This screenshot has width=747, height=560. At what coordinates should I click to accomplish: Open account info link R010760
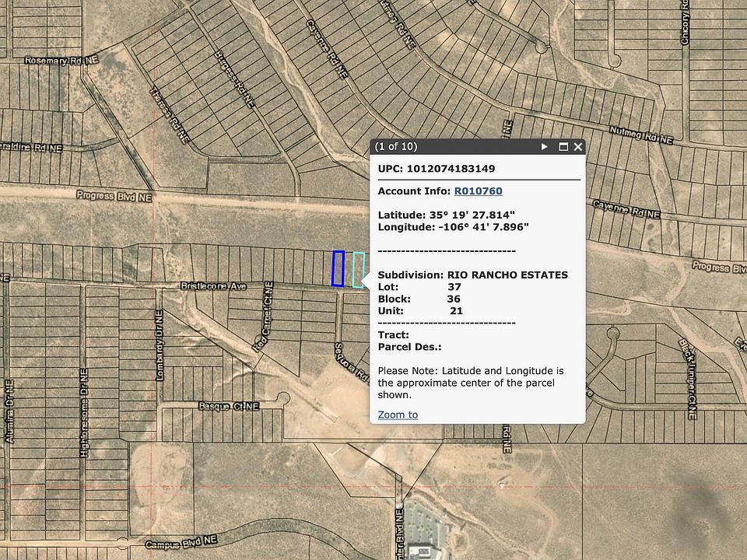tap(478, 191)
